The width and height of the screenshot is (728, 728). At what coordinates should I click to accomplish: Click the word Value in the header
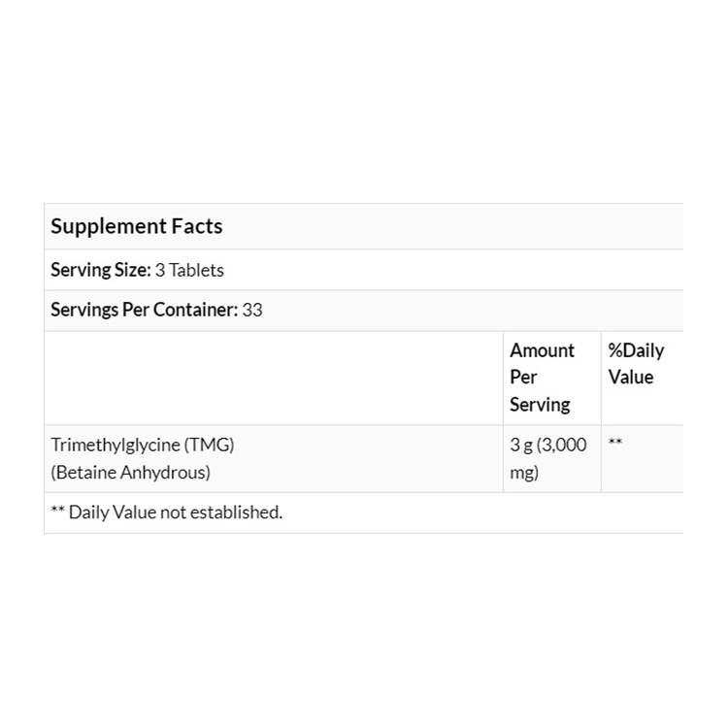(631, 377)
